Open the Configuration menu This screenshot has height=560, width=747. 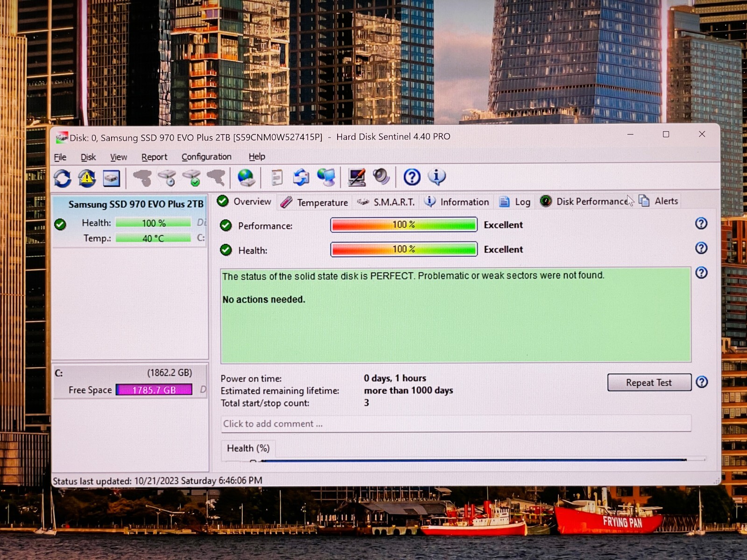coord(206,157)
